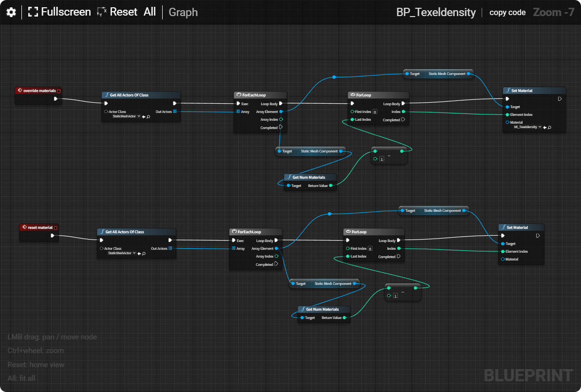Click Last Index pin of ForLoop in override chain

click(353, 119)
